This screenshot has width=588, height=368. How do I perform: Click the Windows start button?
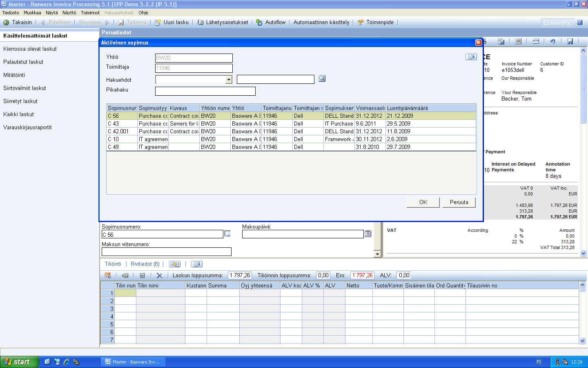(x=19, y=362)
